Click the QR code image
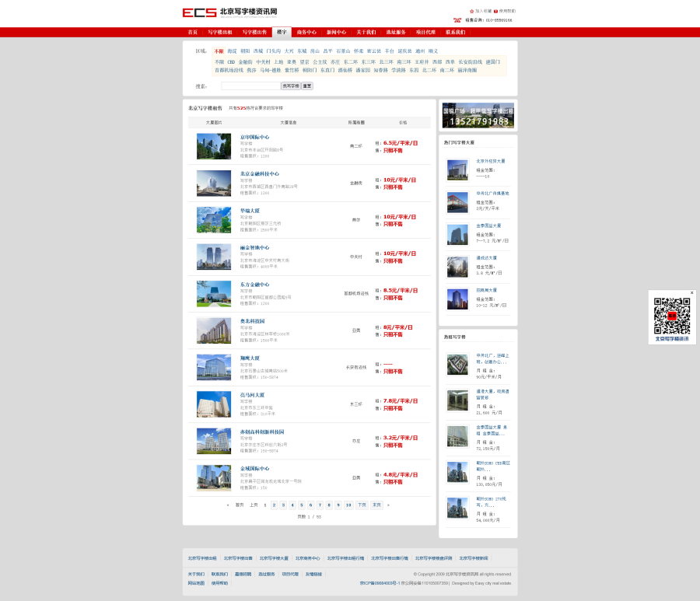 pyautogui.click(x=672, y=316)
